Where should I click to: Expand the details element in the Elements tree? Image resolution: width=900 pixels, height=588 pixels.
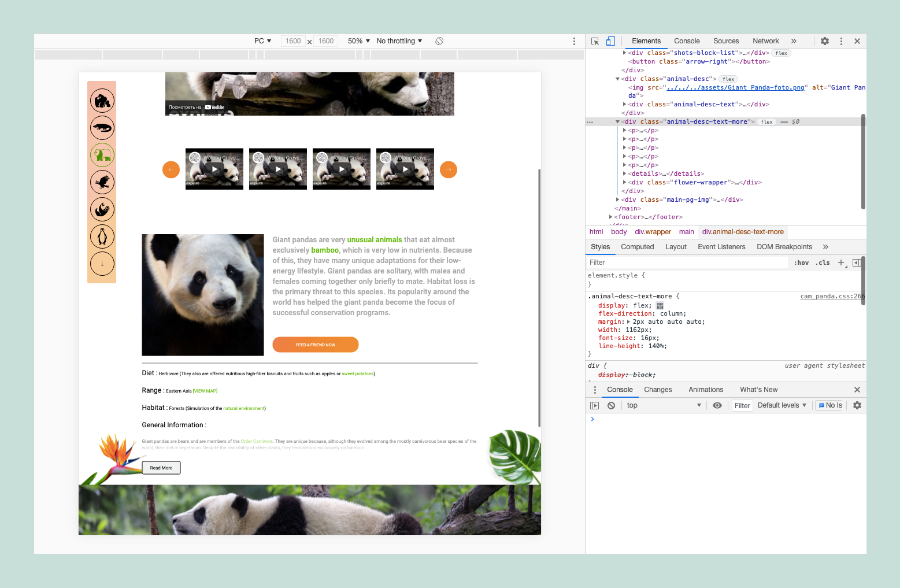click(624, 173)
